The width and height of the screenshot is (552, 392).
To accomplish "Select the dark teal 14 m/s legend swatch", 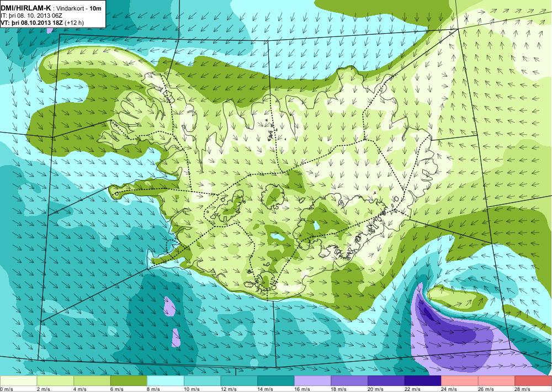I will 275,381.
